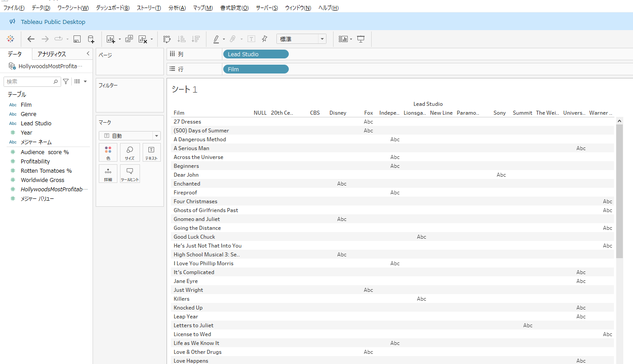Image resolution: width=633 pixels, height=364 pixels.
Task: Open the ダッシュボード(B) menu
Action: tap(113, 8)
